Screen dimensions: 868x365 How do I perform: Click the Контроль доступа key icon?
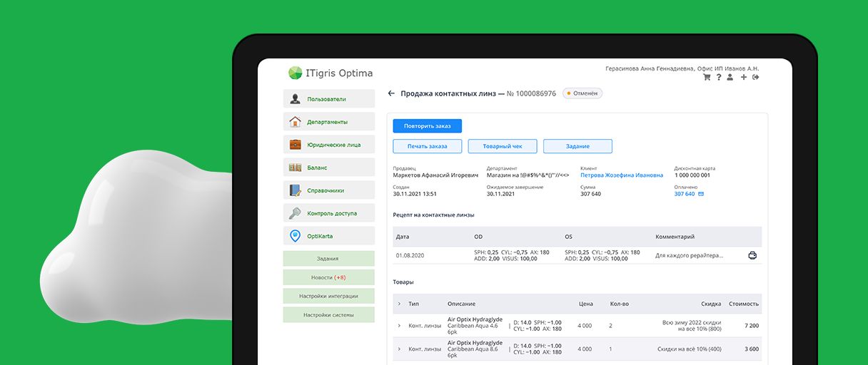click(x=295, y=213)
